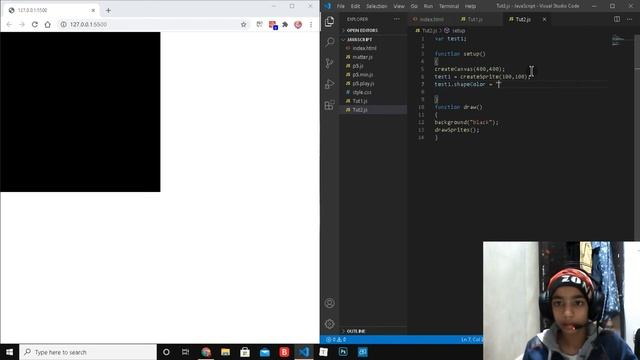
Task: Click the Split Editor icon in VS Code
Action: tap(617, 19)
